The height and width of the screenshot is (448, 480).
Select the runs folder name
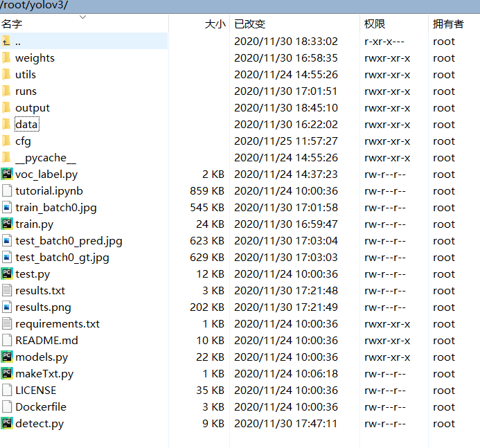[26, 91]
